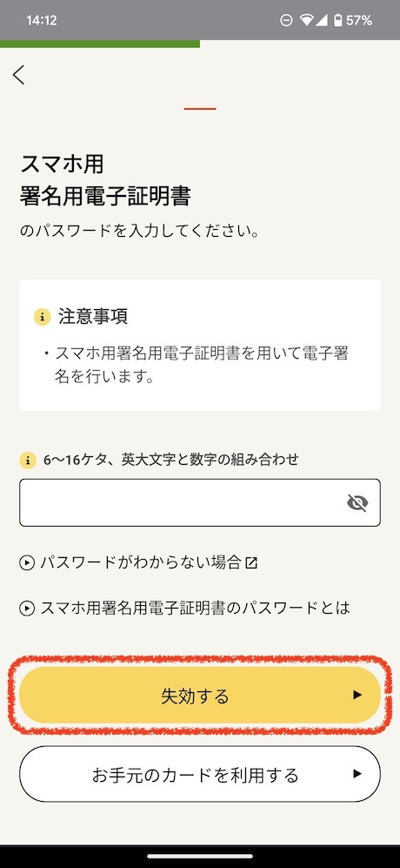Open パスワードがわからない場合 link

click(x=139, y=563)
